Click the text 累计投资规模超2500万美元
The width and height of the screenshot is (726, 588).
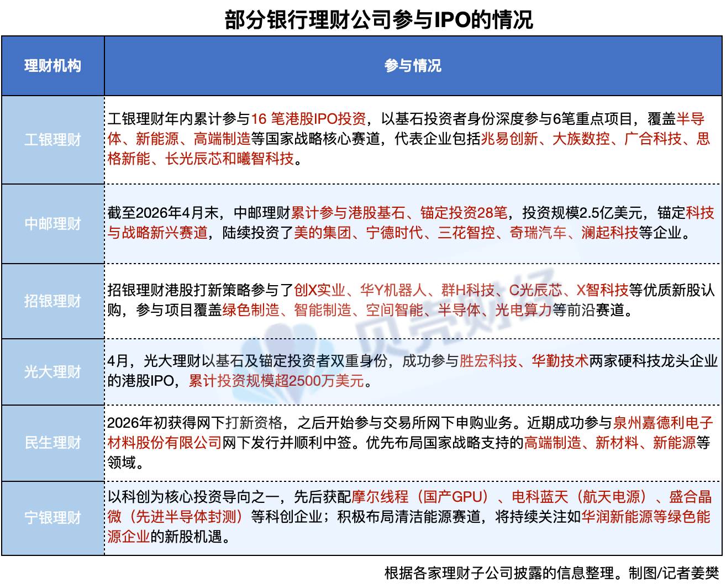coord(277,381)
